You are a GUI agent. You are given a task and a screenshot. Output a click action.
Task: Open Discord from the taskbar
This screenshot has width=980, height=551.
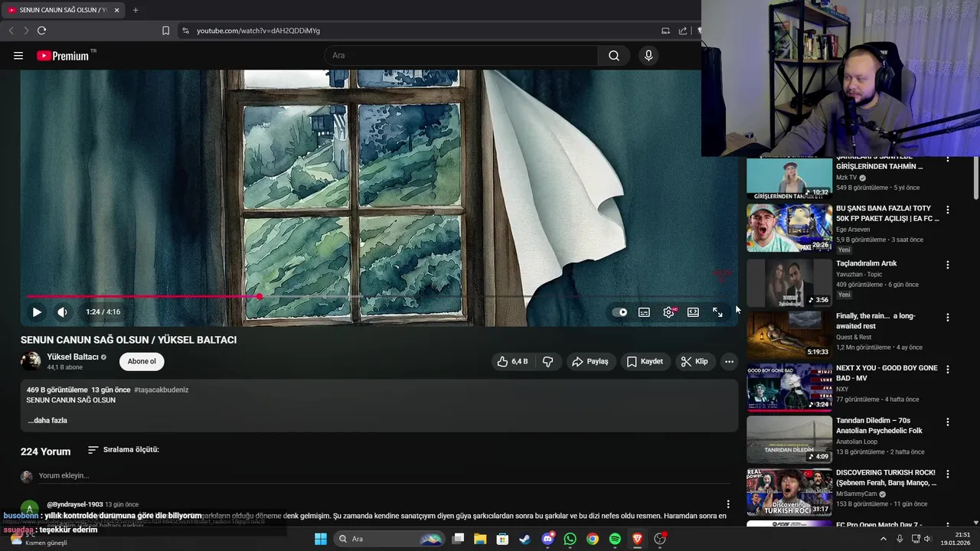(547, 539)
